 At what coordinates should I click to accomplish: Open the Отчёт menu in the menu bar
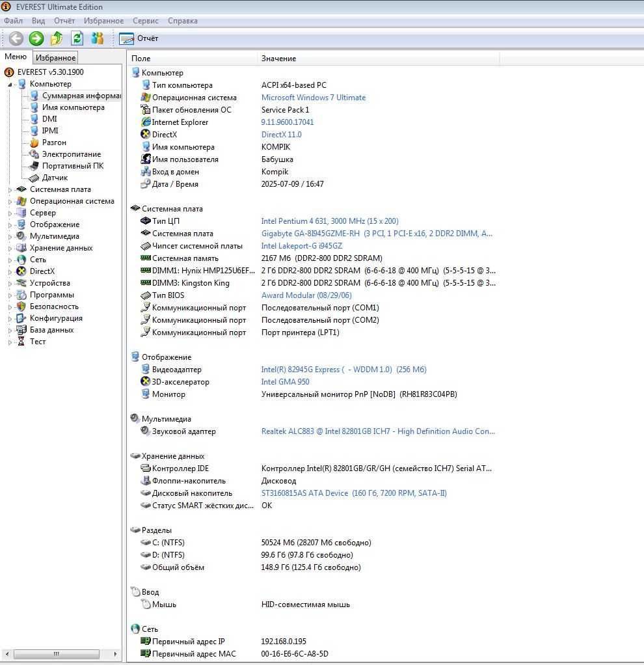point(64,21)
